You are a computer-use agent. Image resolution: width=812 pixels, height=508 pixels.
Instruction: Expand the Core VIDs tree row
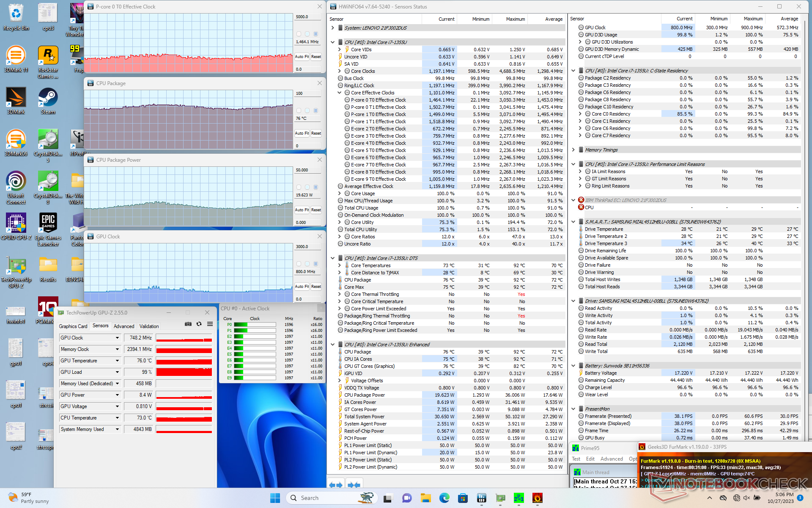point(340,50)
